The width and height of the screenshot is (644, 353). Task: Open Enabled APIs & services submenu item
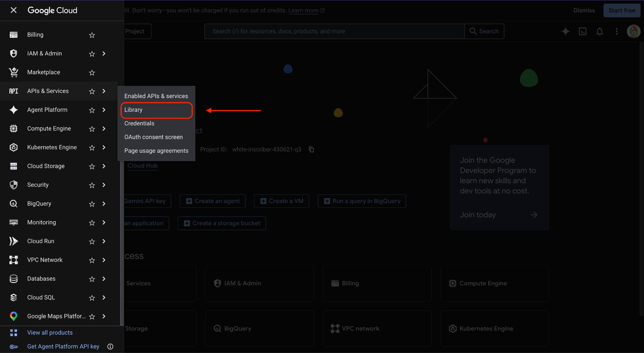tap(156, 96)
